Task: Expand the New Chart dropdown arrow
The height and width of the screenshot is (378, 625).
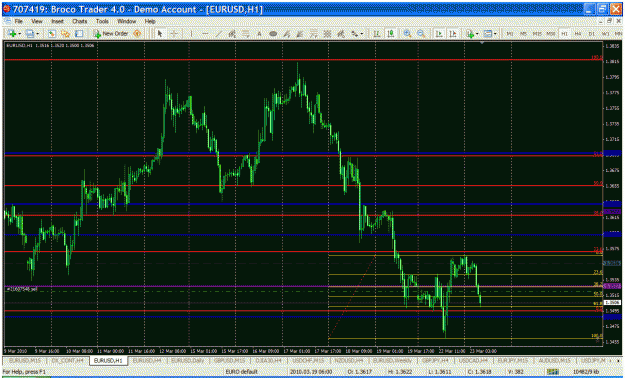Action: point(19,34)
